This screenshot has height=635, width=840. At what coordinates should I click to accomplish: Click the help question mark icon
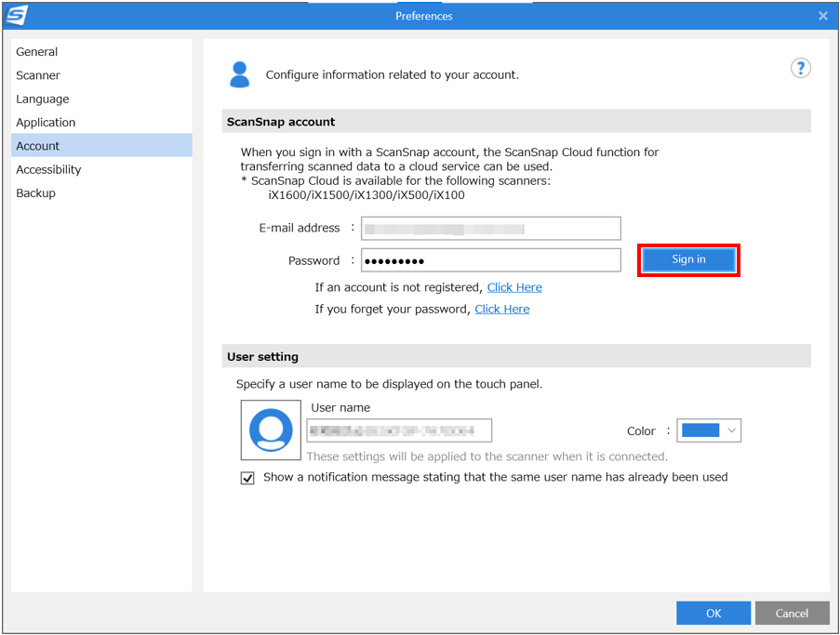(800, 68)
